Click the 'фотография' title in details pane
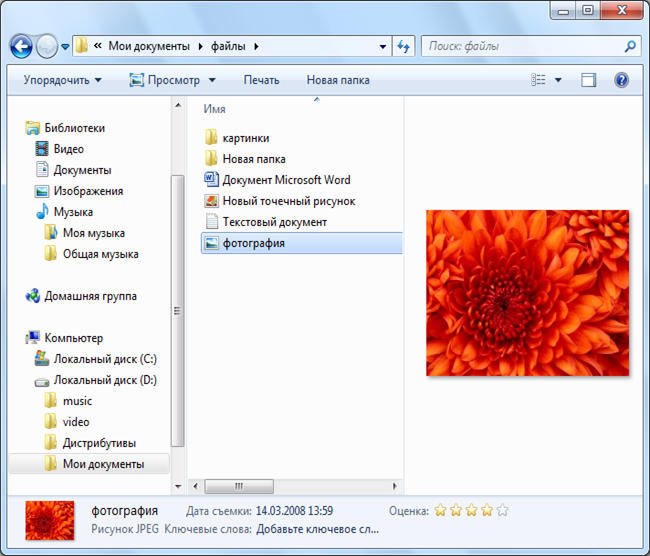The height and width of the screenshot is (556, 650). pos(124,511)
